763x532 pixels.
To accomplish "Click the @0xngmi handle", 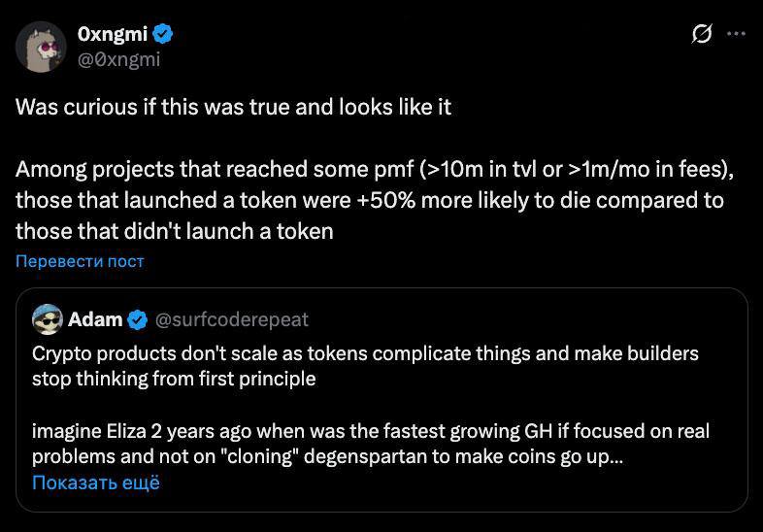I will [118, 59].
